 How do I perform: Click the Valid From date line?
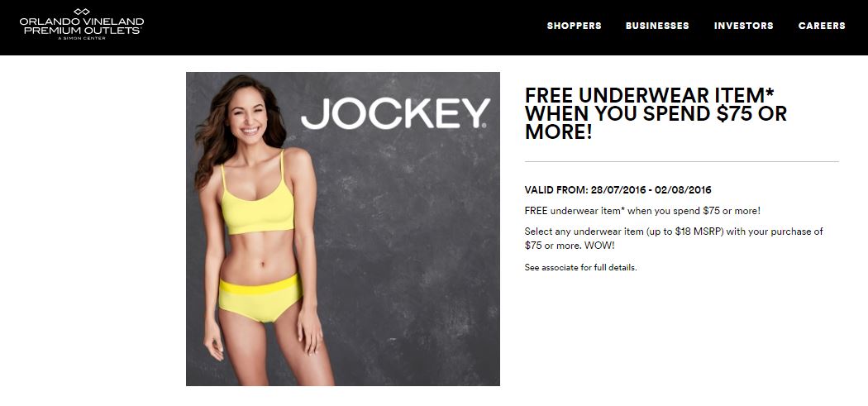(x=618, y=190)
